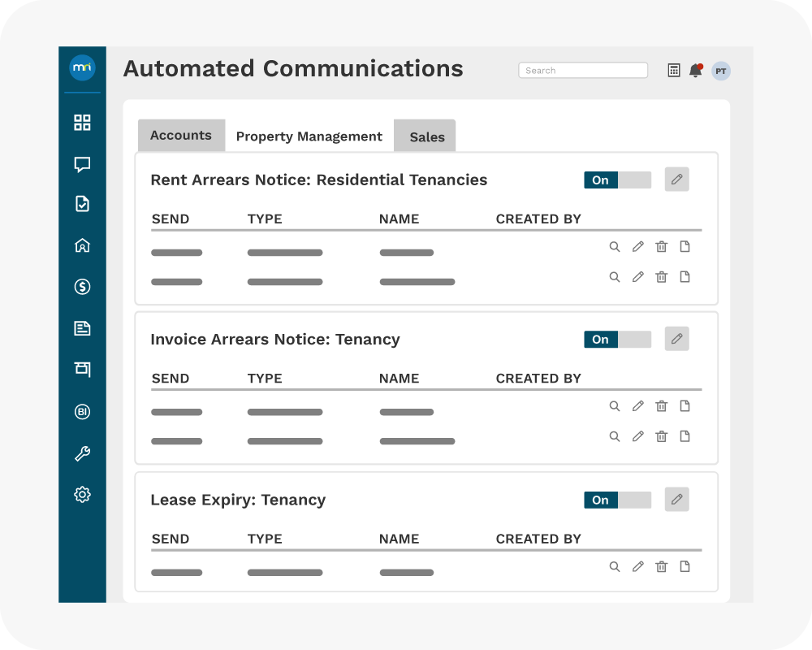Switch to the Accounts tab
Viewport: 812px width, 650px height.
pos(180,136)
